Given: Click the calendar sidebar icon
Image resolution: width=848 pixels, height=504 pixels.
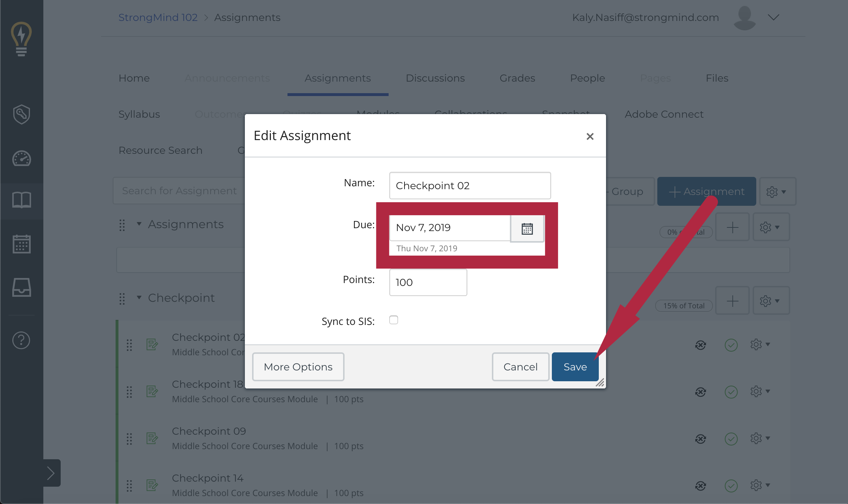Looking at the screenshot, I should [22, 244].
